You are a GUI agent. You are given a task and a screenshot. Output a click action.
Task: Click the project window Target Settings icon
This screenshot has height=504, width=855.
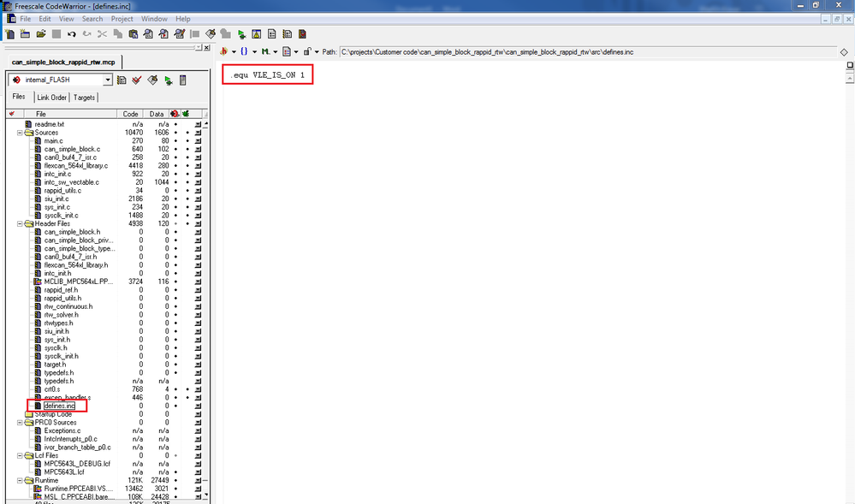click(x=122, y=80)
